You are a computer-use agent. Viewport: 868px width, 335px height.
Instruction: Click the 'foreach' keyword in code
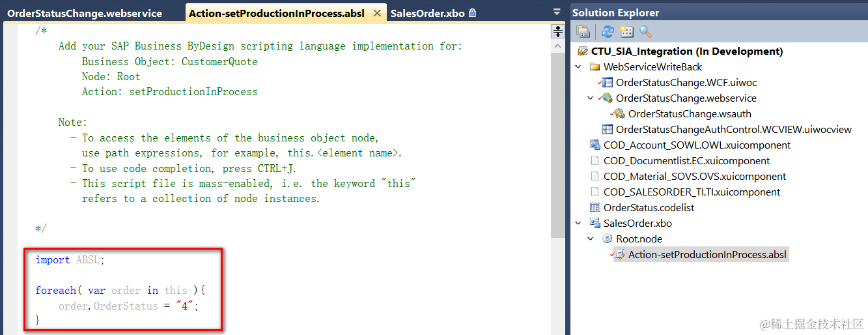[x=56, y=291]
